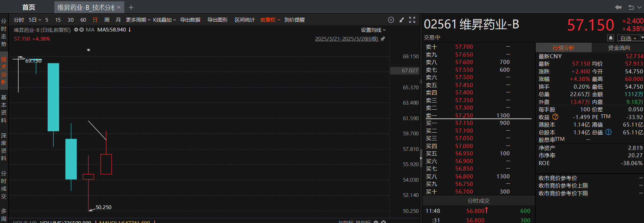Select the 60-minute period

[x=83, y=20]
